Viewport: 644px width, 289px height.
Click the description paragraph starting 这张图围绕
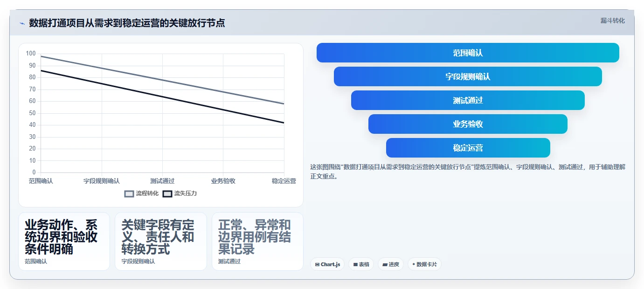(468, 171)
